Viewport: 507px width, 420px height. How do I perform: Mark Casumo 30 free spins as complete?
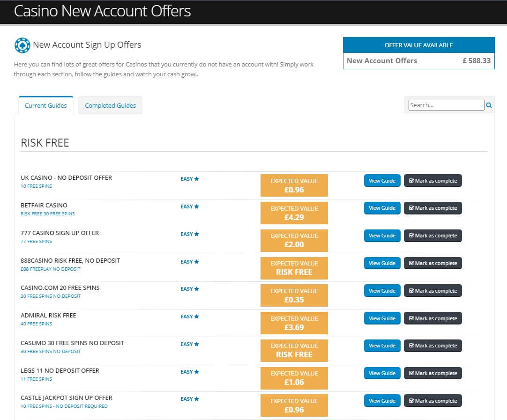432,346
